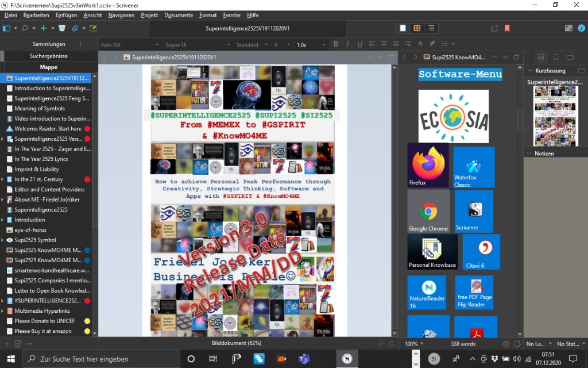Collapse the Kurzfassung section in inspector
Viewport: 588px width, 368px height.
point(529,71)
